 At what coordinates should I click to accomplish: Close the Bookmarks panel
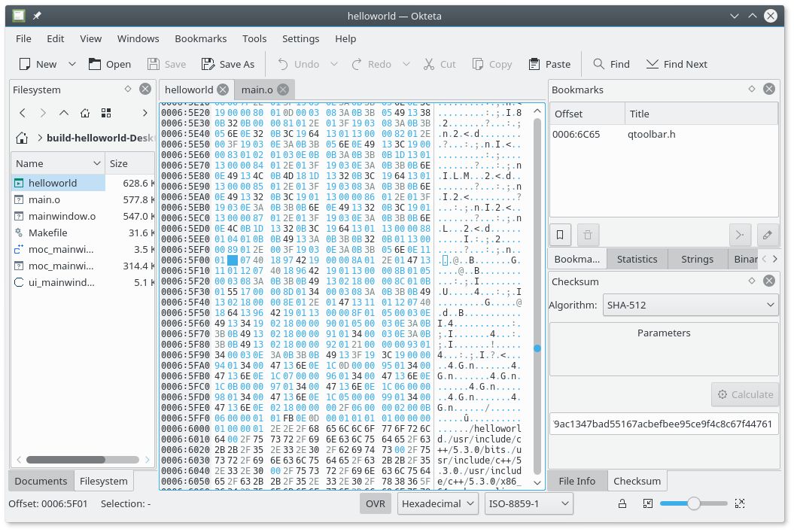(x=769, y=89)
